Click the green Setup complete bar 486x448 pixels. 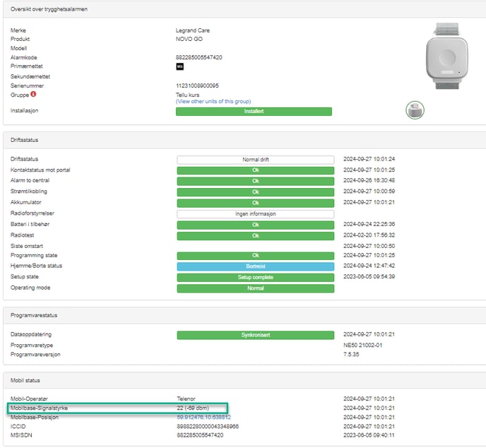pos(256,277)
